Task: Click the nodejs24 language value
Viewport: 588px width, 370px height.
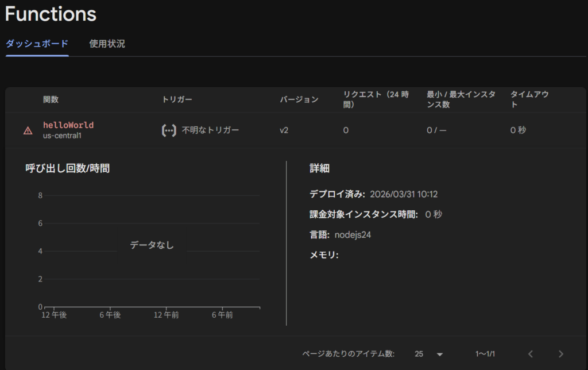Action: [353, 234]
